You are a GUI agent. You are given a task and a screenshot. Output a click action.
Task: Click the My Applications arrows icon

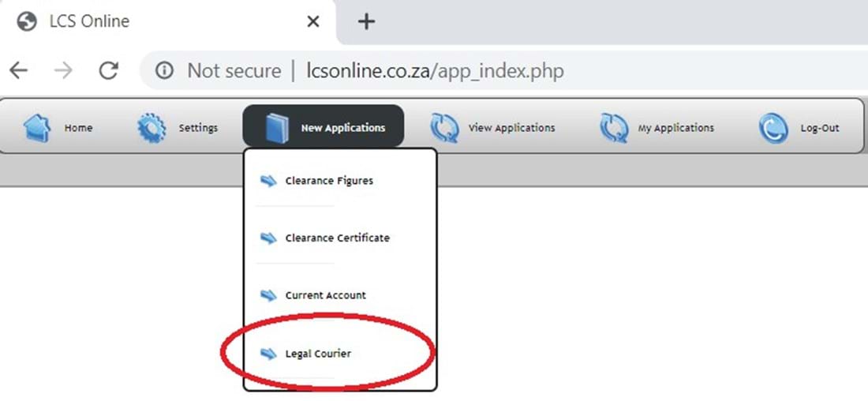(x=615, y=128)
